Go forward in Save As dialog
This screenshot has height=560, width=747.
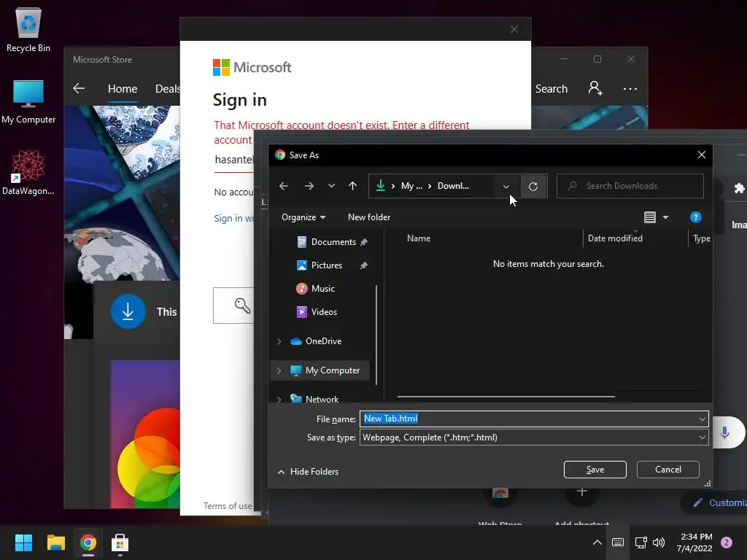pos(309,186)
